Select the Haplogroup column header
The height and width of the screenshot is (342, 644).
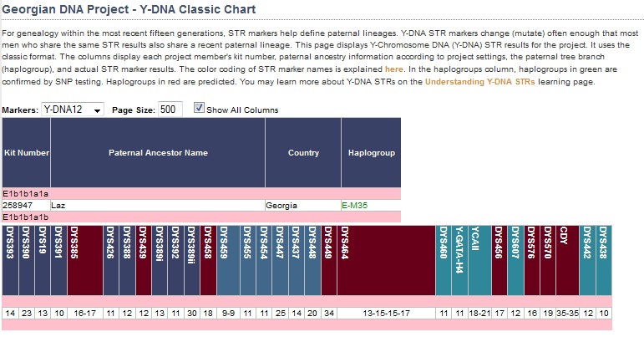point(371,153)
